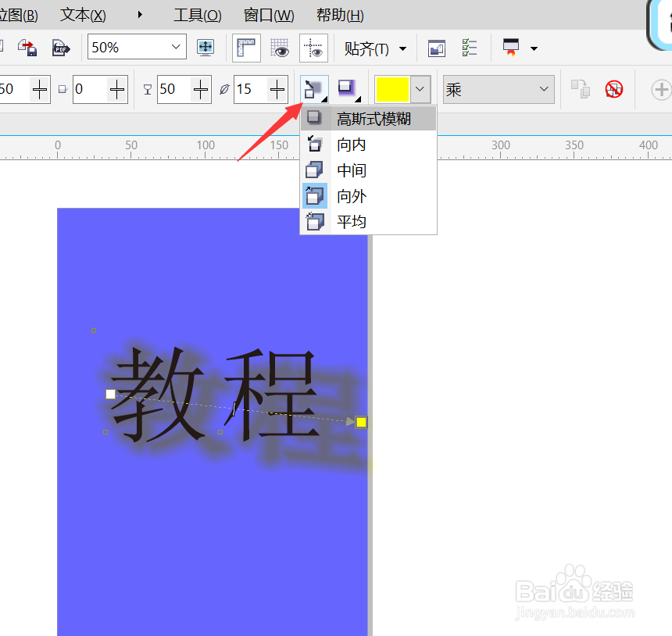
Task: Click the plus stepper beside feathering 15
Action: pos(277,89)
